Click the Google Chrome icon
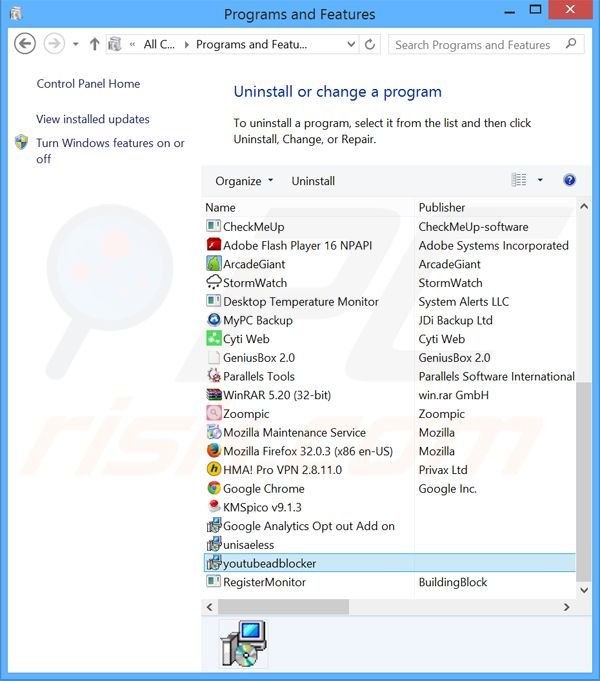 213,488
